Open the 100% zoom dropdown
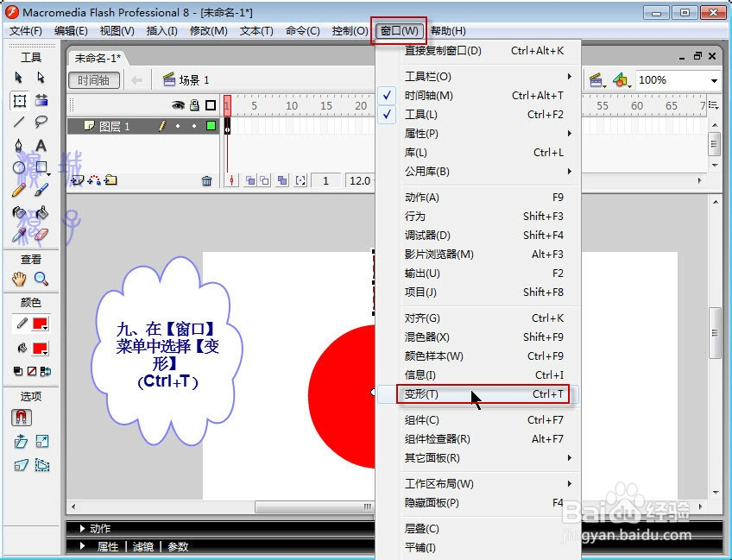 (x=714, y=80)
